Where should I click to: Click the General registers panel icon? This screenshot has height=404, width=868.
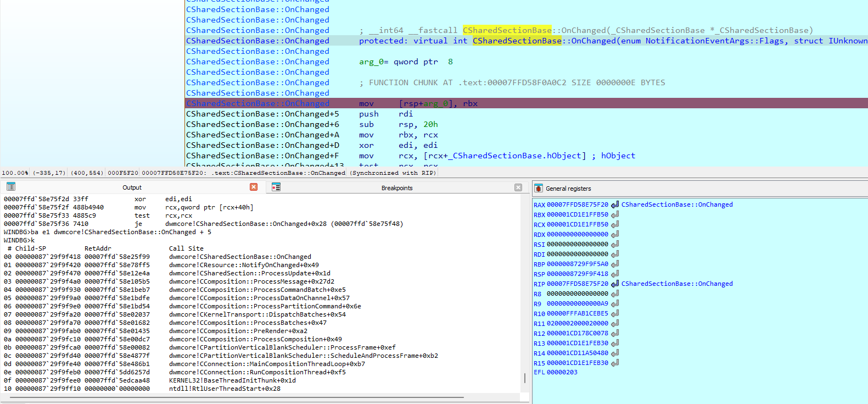tap(539, 188)
